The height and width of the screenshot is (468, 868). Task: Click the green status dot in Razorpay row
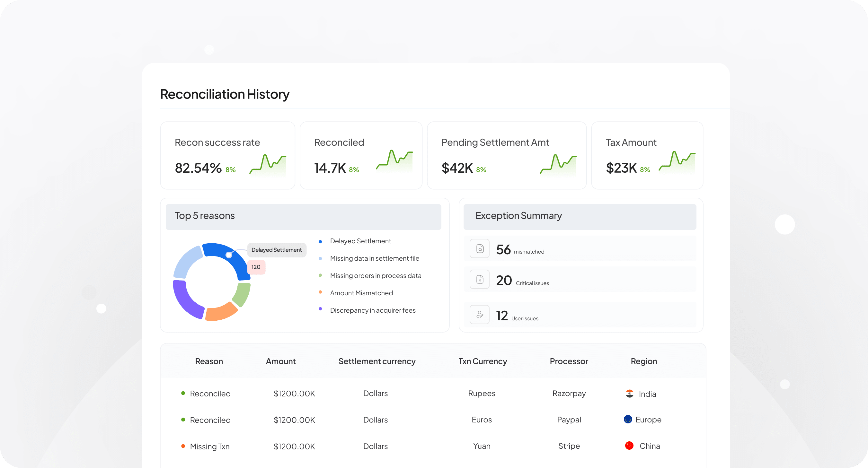[183, 393]
